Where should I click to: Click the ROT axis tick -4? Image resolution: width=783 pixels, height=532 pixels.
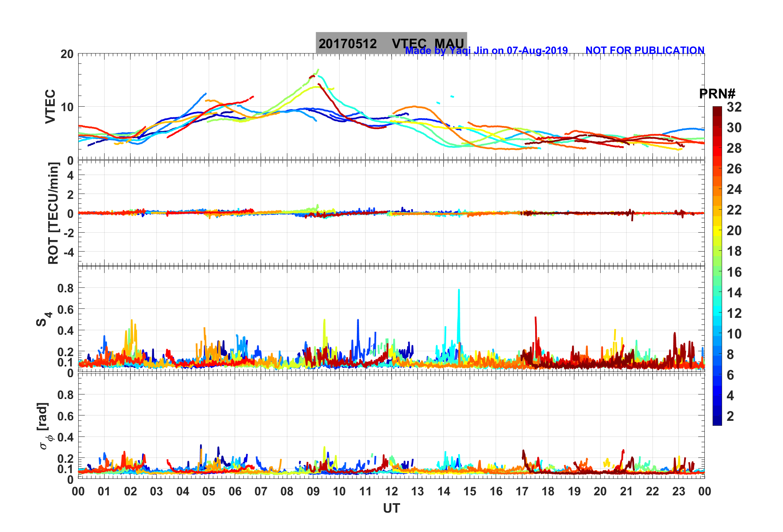pyautogui.click(x=68, y=252)
